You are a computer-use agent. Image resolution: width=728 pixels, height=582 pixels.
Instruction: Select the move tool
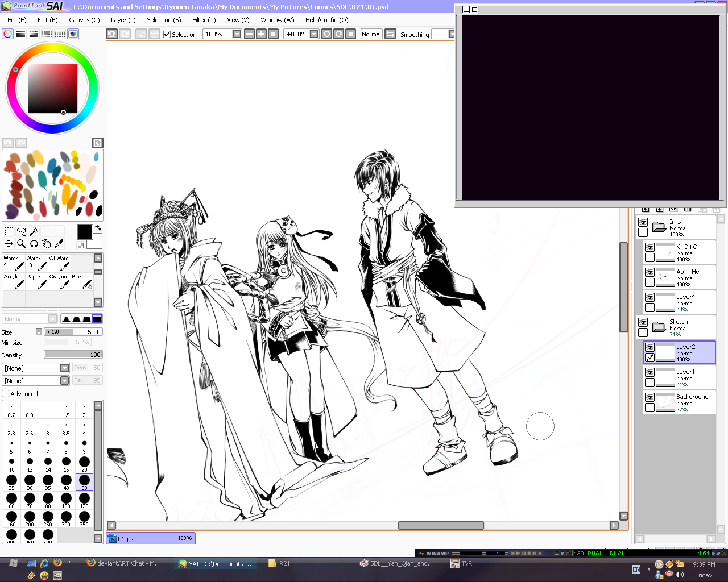click(9, 244)
